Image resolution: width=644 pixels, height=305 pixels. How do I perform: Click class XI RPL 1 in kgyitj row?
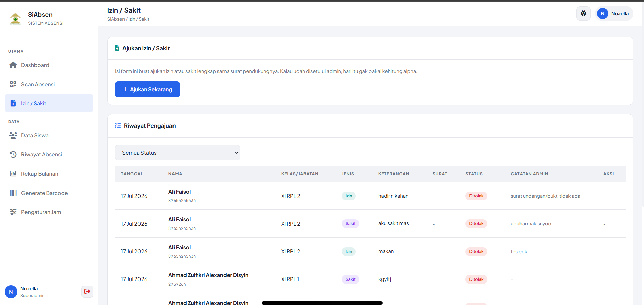coord(290,279)
